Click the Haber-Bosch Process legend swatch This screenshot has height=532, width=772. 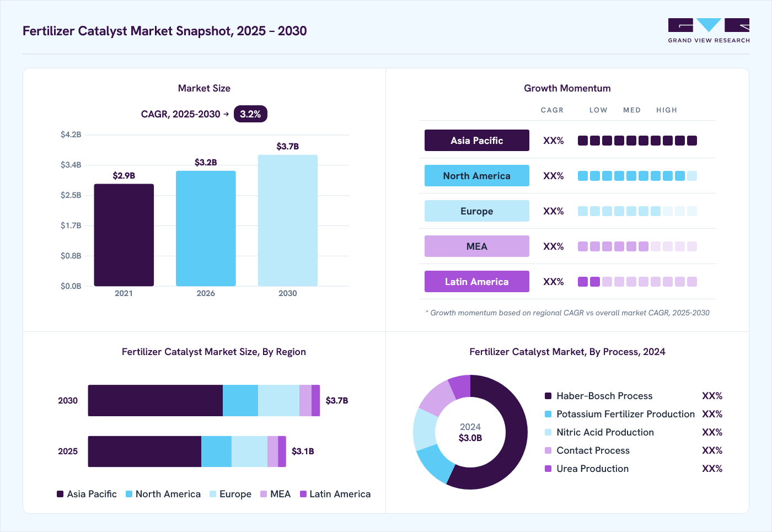click(x=548, y=396)
